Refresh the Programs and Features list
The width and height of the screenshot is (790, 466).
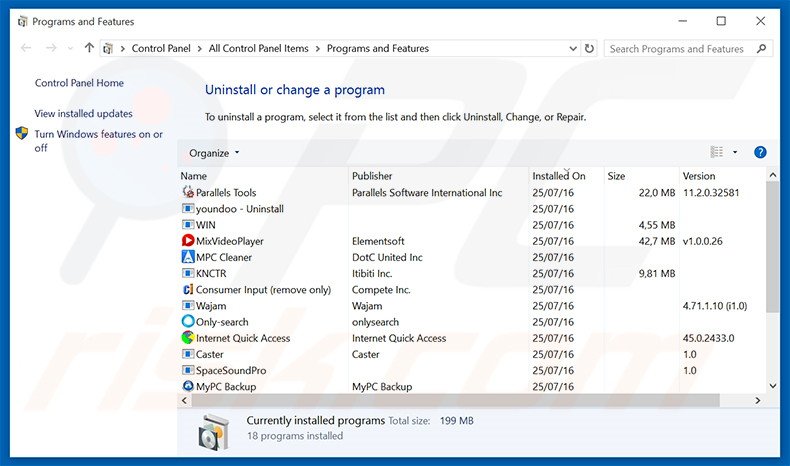click(589, 48)
